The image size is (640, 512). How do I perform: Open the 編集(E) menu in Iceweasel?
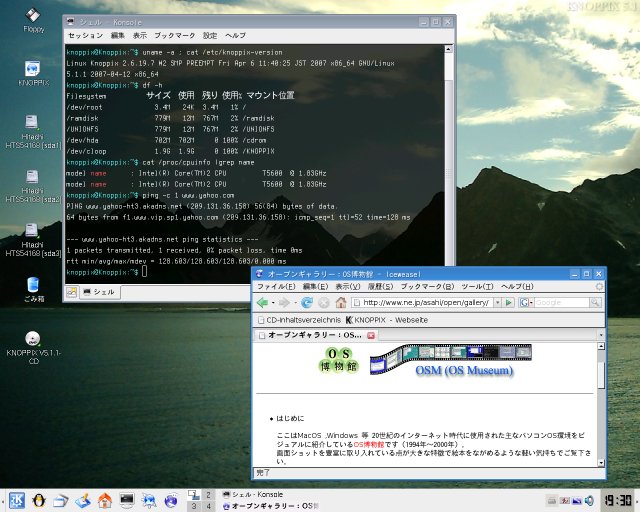[x=315, y=287]
